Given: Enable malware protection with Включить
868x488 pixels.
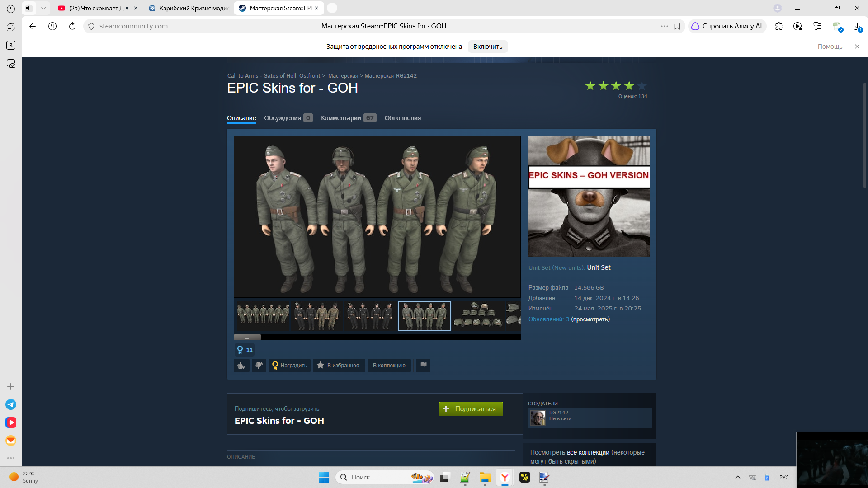Looking at the screenshot, I should [488, 47].
